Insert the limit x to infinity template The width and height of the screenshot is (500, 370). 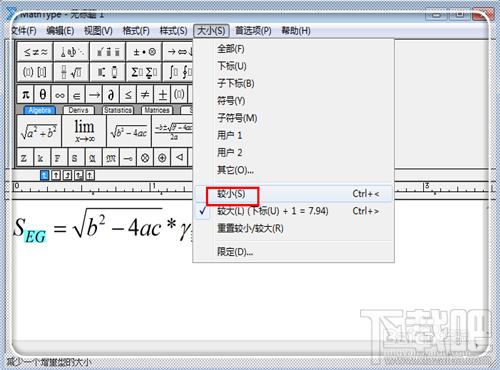[84, 131]
